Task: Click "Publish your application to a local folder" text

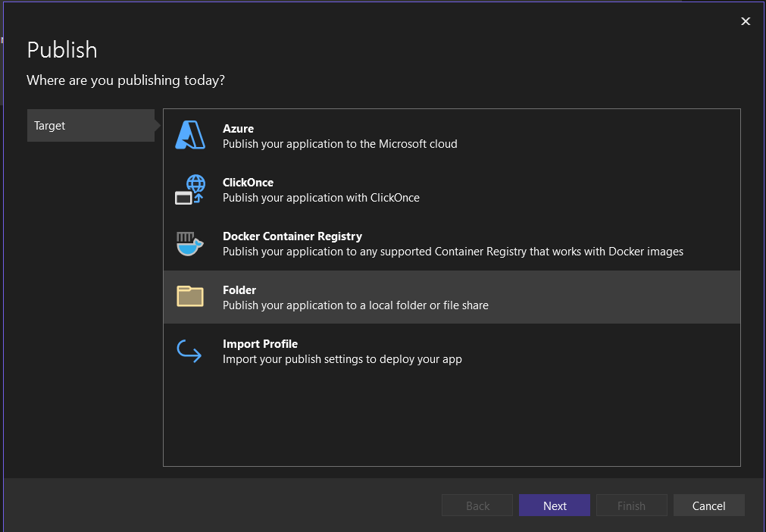Action: 355,305
